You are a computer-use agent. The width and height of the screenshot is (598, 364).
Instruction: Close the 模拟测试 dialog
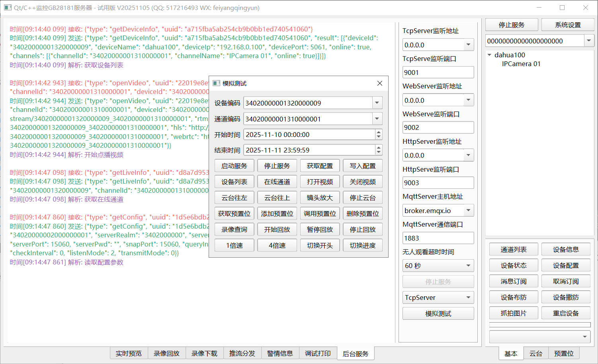(380, 83)
